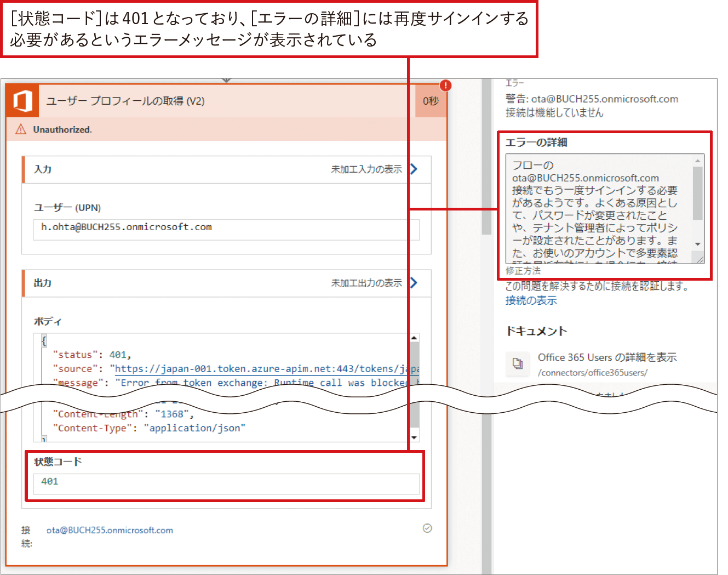Click the connection checkmark circle icon
Image resolution: width=728 pixels, height=575 pixels.
[x=427, y=528]
